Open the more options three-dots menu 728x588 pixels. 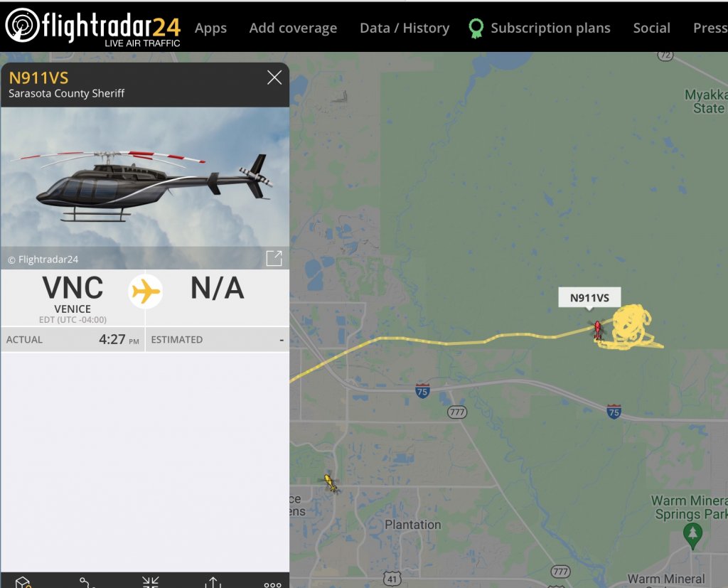[272, 584]
